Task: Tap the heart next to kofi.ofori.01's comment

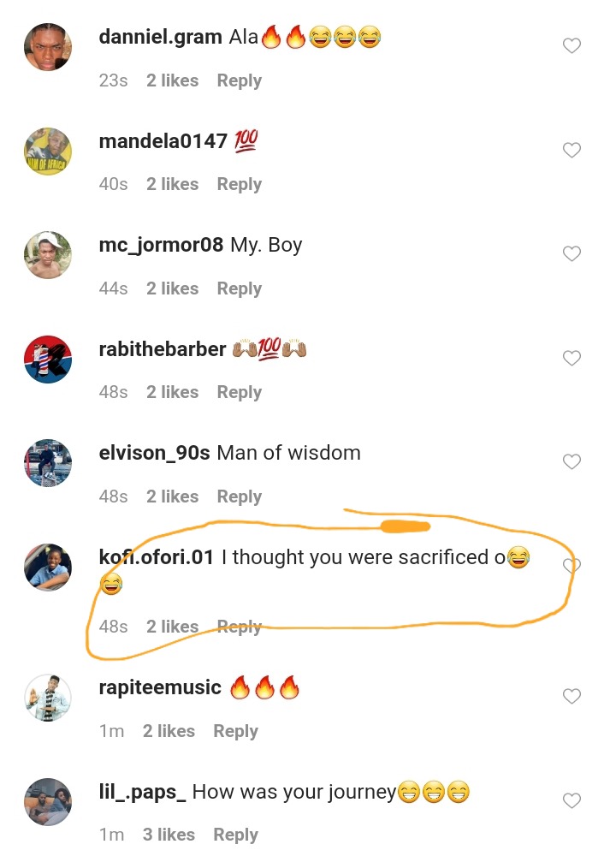Action: click(x=572, y=566)
